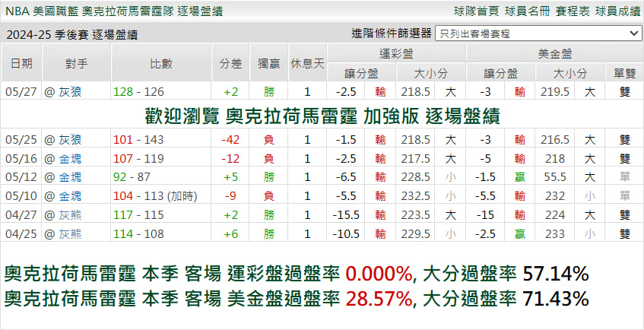The width and height of the screenshot is (644, 330).
Task: Click the 休息天 column header
Action: coord(307,64)
